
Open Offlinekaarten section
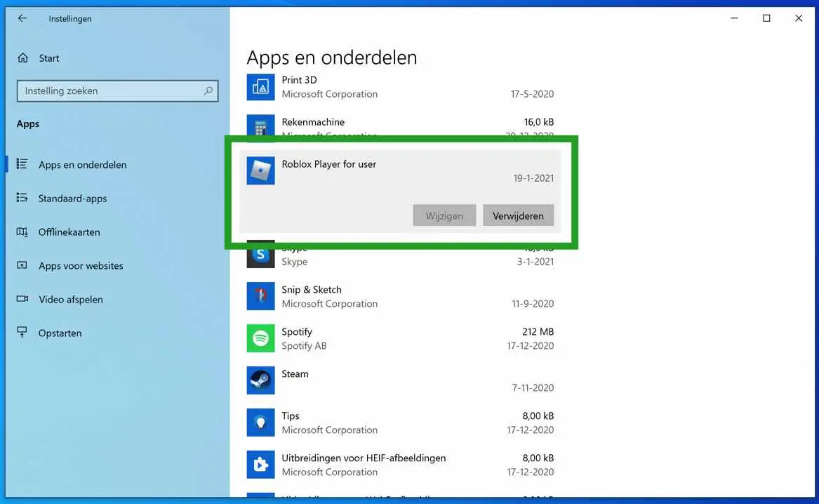click(69, 232)
